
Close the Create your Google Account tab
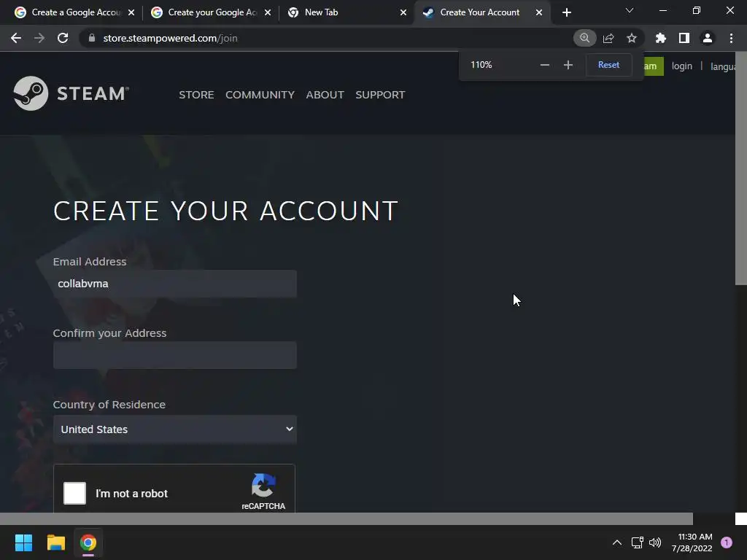point(267,12)
